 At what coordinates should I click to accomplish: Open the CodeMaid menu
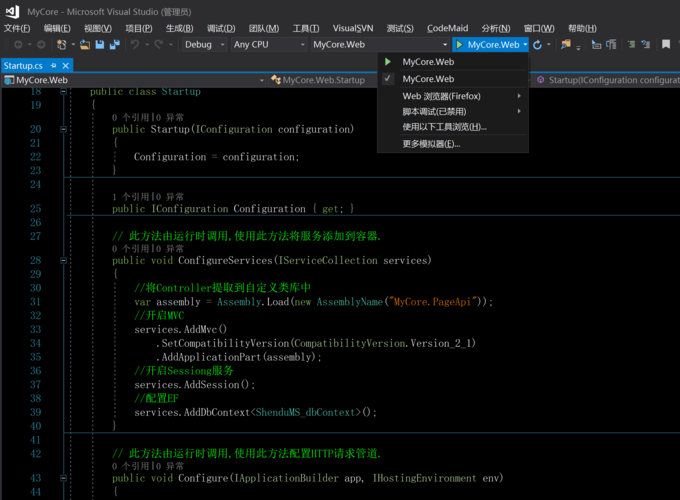pos(447,29)
